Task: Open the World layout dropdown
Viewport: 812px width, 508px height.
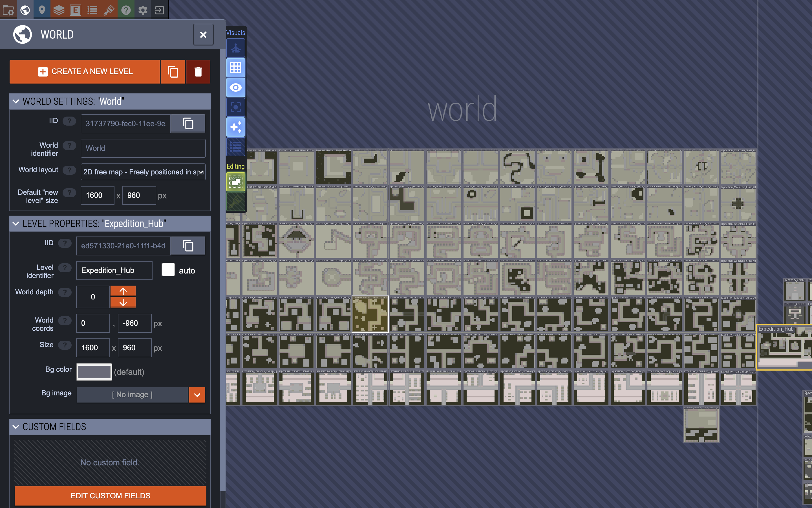Action: tap(143, 172)
